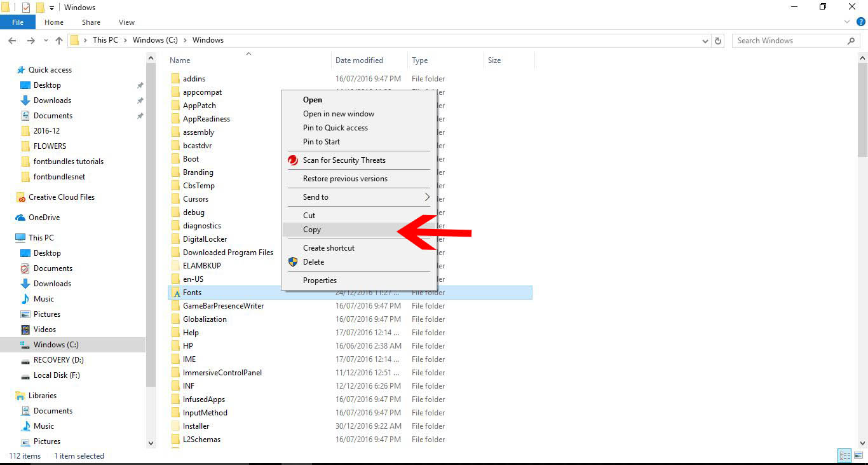868x465 pixels.
Task: Select the addins folder icon
Action: pos(176,79)
